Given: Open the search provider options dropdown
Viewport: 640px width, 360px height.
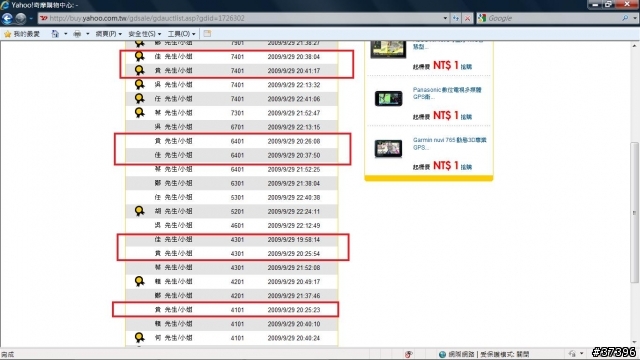Looking at the screenshot, I should [x=635, y=18].
